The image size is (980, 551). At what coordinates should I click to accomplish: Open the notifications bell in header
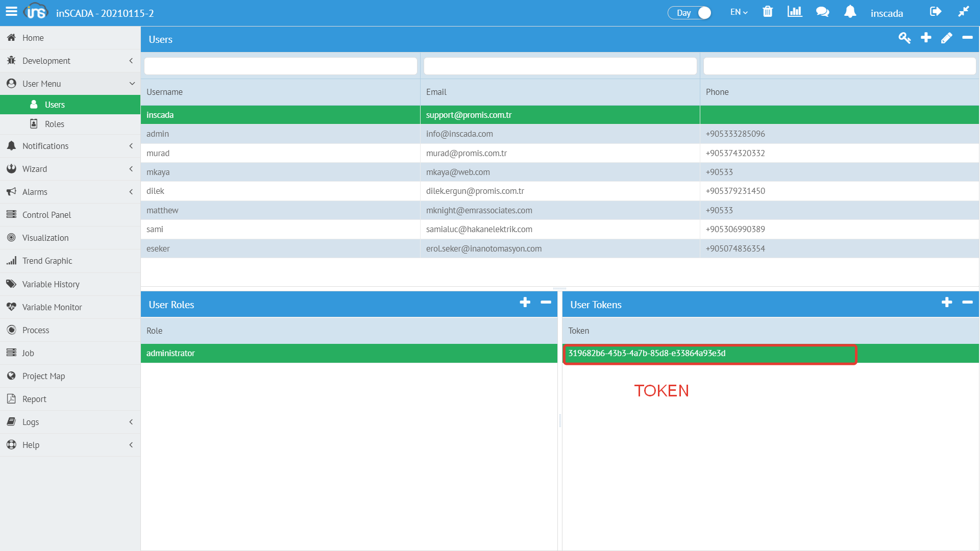click(850, 12)
